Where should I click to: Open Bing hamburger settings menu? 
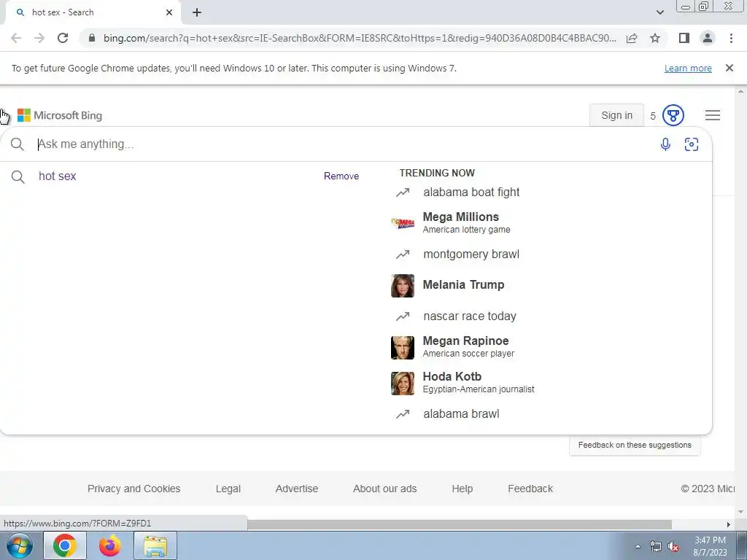point(712,115)
